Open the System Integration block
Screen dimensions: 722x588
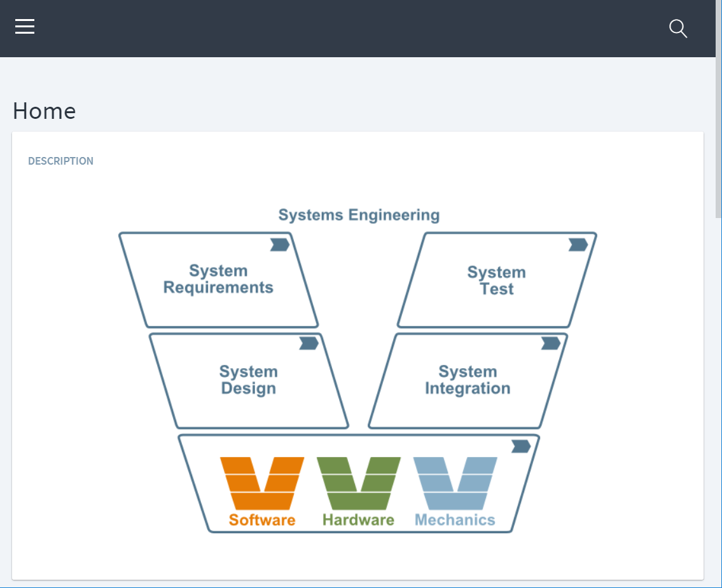pos(468,380)
